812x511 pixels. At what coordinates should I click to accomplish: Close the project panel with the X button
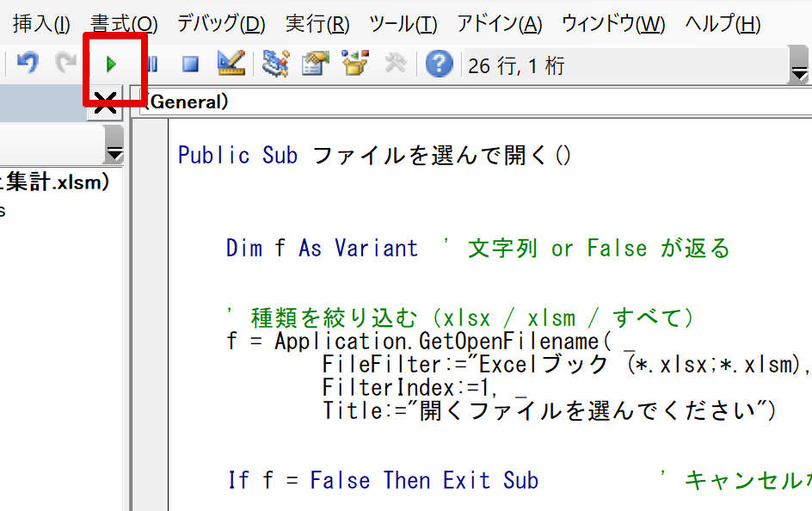[x=107, y=102]
